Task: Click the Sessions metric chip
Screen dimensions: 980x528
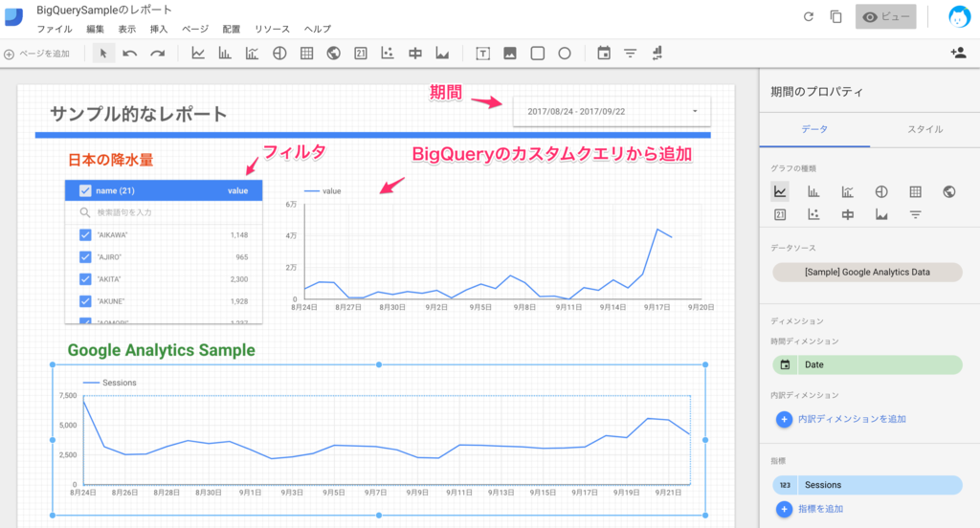Action: (x=867, y=485)
